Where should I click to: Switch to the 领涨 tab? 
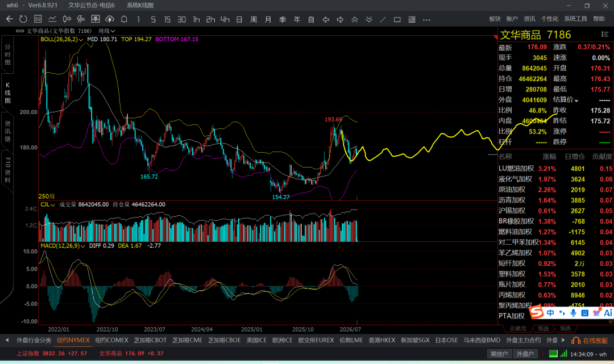click(544, 328)
